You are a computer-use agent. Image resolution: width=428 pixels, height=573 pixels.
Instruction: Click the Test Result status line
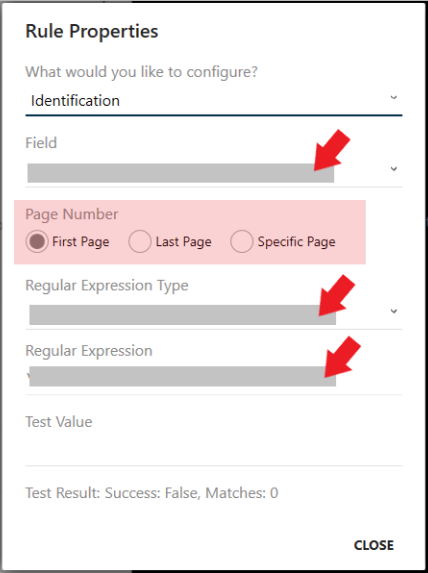(x=152, y=493)
